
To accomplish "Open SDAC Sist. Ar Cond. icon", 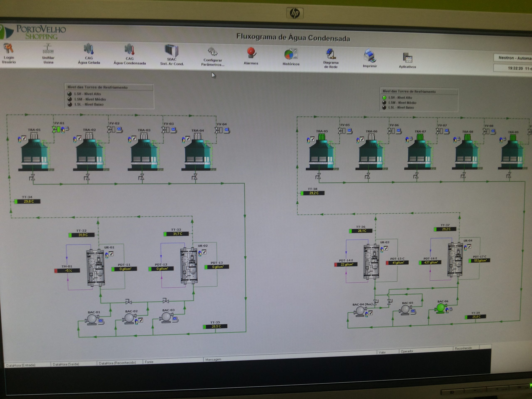I will pos(171,51).
